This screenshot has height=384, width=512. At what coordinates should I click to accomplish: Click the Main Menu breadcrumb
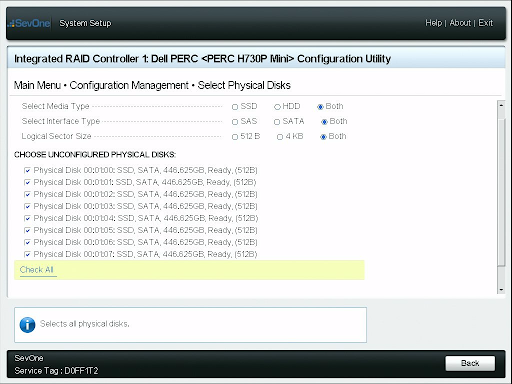37,85
